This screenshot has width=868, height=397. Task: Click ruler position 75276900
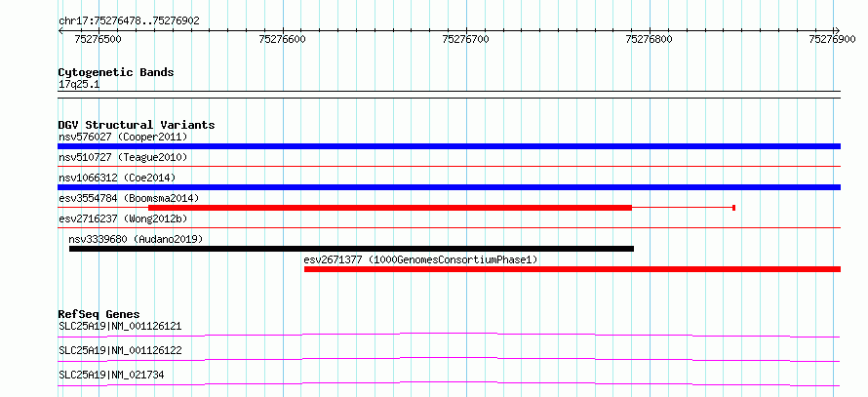(833, 39)
